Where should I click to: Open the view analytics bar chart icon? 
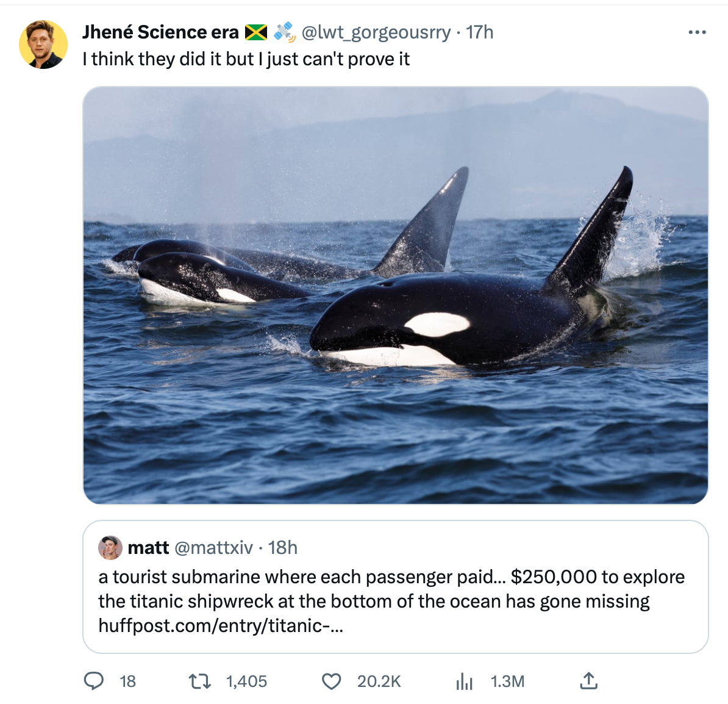click(464, 681)
